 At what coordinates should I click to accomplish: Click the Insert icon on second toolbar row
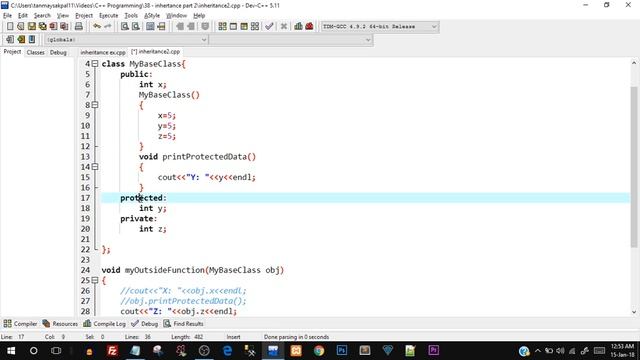(10, 40)
